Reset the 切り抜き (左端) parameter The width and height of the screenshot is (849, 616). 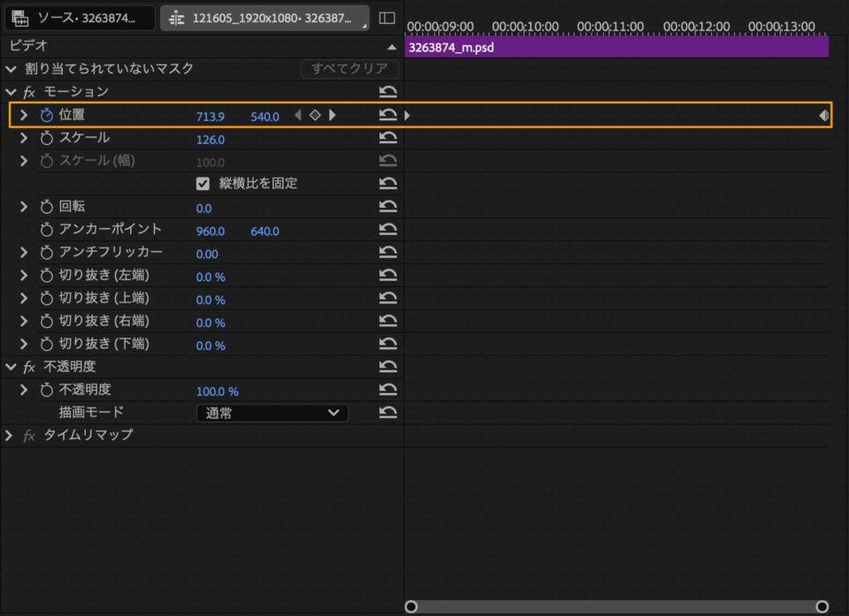click(387, 275)
